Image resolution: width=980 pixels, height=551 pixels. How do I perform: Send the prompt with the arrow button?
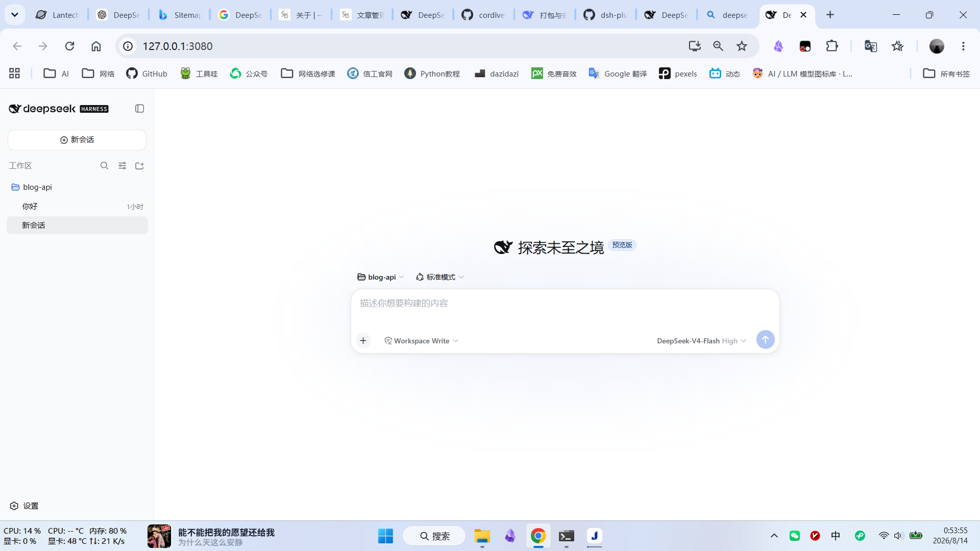click(x=765, y=340)
